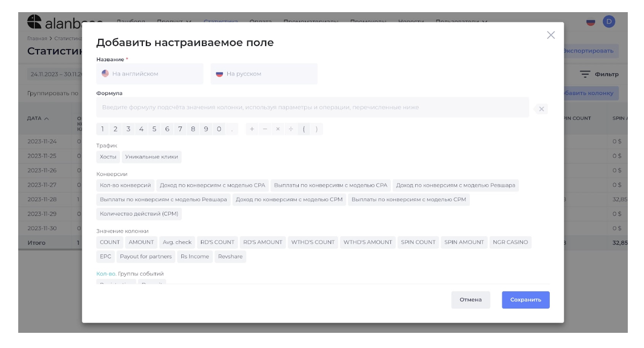
Task: Clear the formula with backspace icon
Action: pyautogui.click(x=541, y=109)
